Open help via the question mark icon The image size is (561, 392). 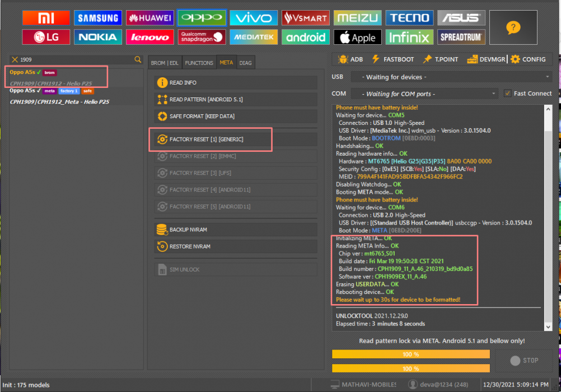pos(513,27)
